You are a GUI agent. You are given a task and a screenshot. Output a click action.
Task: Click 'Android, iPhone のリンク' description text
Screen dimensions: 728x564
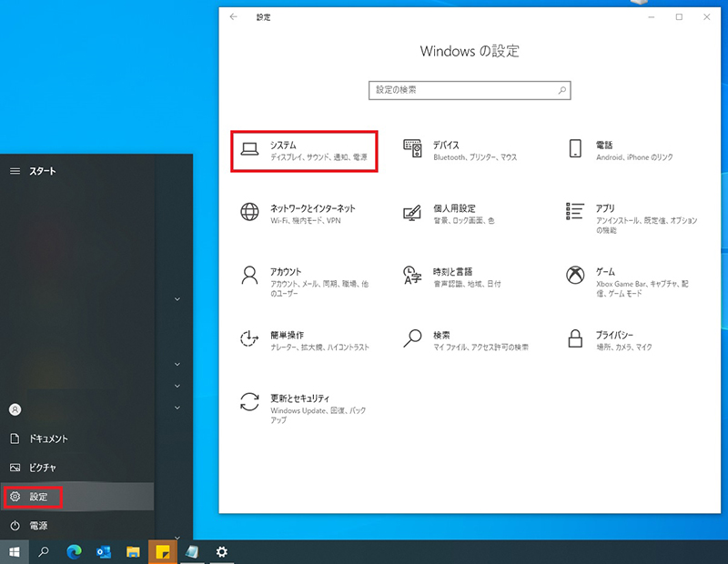click(x=634, y=157)
